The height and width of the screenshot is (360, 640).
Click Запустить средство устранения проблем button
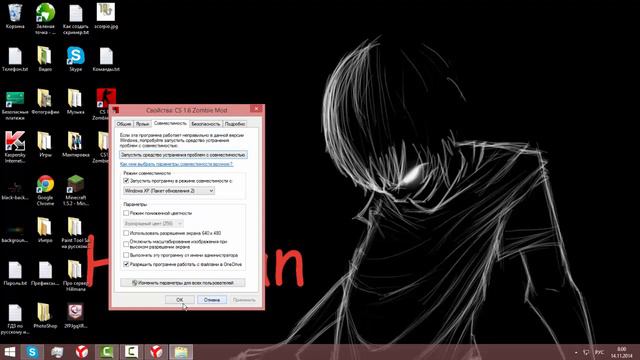point(183,155)
